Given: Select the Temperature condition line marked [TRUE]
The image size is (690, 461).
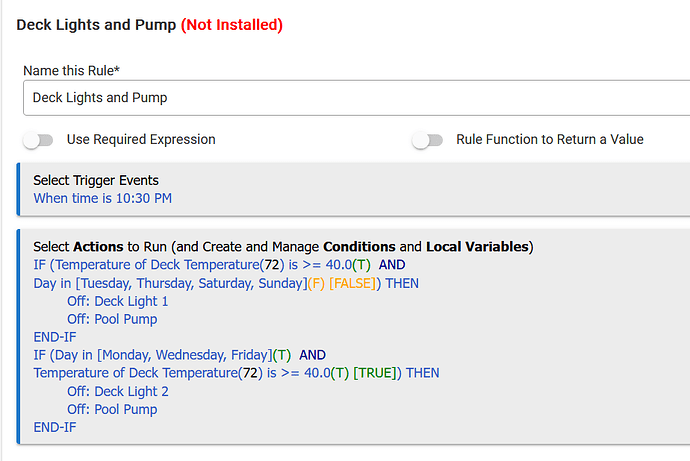Looking at the screenshot, I should click(236, 373).
